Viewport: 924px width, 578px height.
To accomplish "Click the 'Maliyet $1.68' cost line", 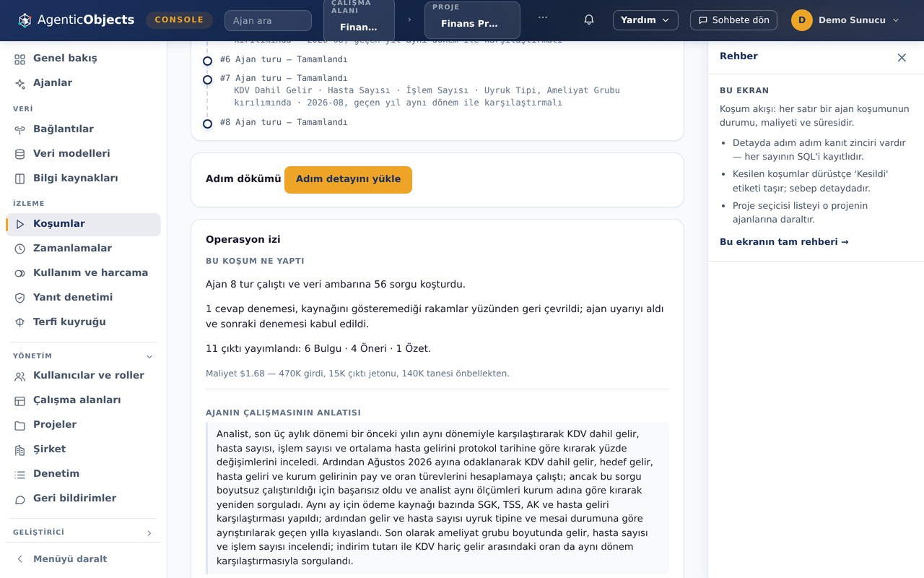I will click(x=357, y=374).
